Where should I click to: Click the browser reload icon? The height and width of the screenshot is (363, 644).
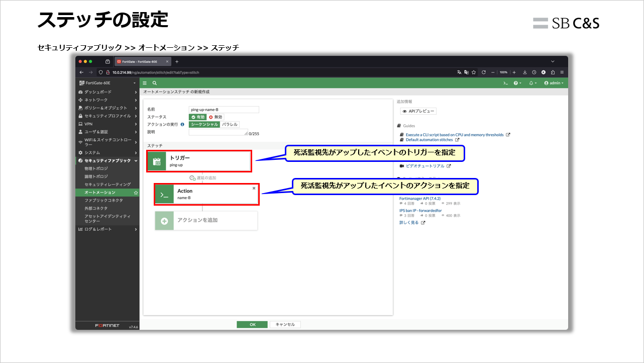tap(483, 72)
